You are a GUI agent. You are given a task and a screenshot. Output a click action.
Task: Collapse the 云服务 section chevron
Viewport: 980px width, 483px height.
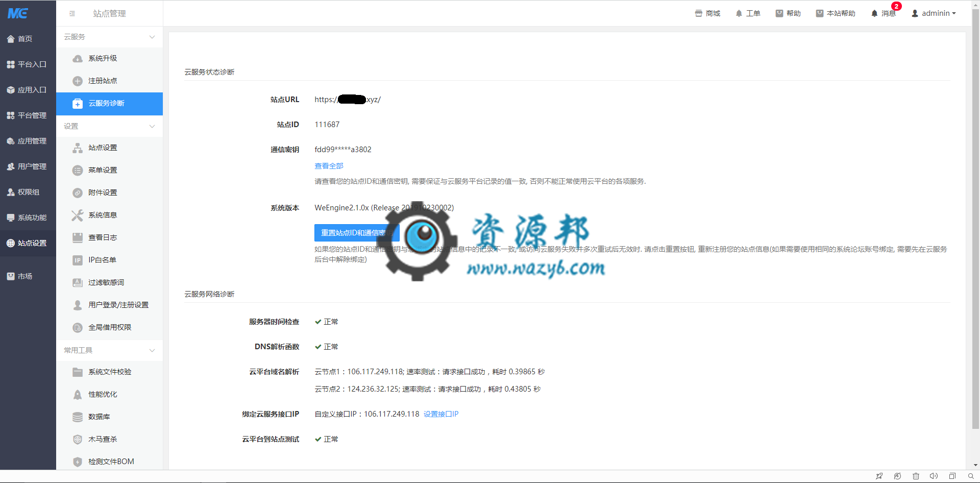click(x=152, y=37)
